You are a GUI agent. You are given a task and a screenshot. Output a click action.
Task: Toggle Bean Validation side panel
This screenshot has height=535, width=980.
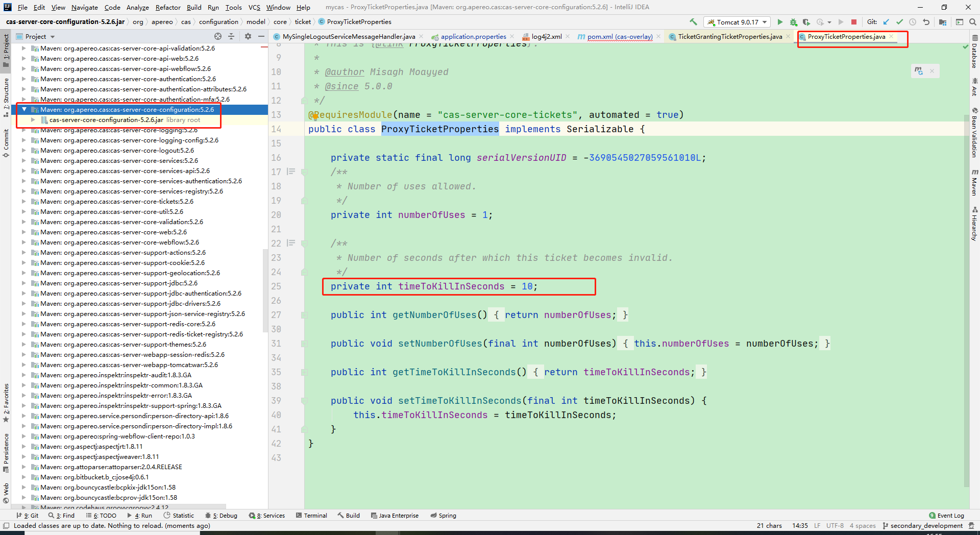974,133
